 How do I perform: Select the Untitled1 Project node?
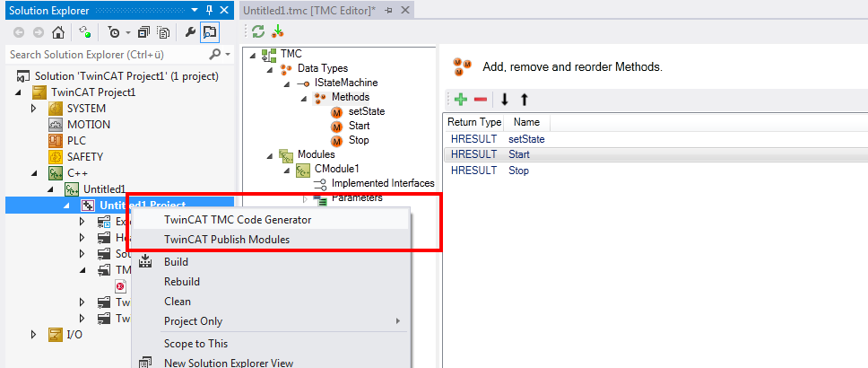[143, 206]
